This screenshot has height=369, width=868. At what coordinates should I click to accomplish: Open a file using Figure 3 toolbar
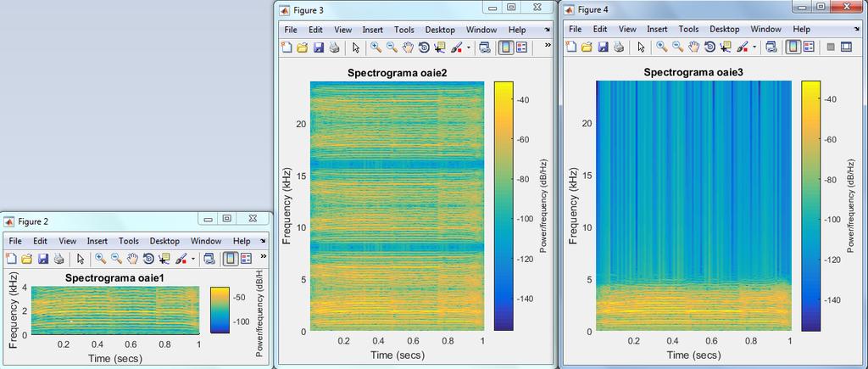coord(303,48)
